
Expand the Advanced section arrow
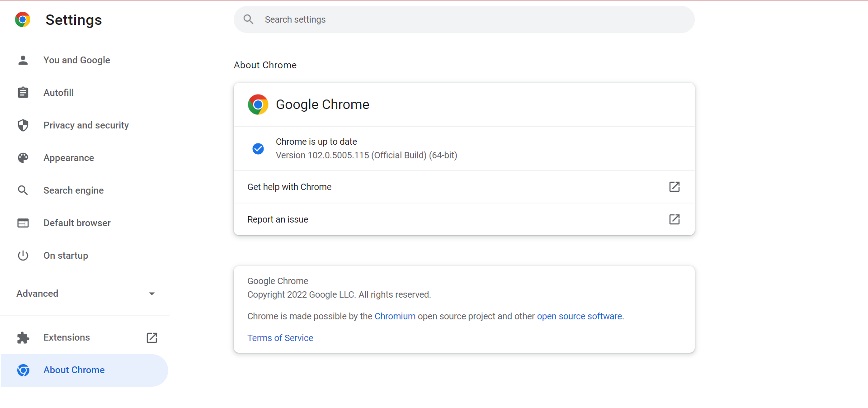point(152,294)
